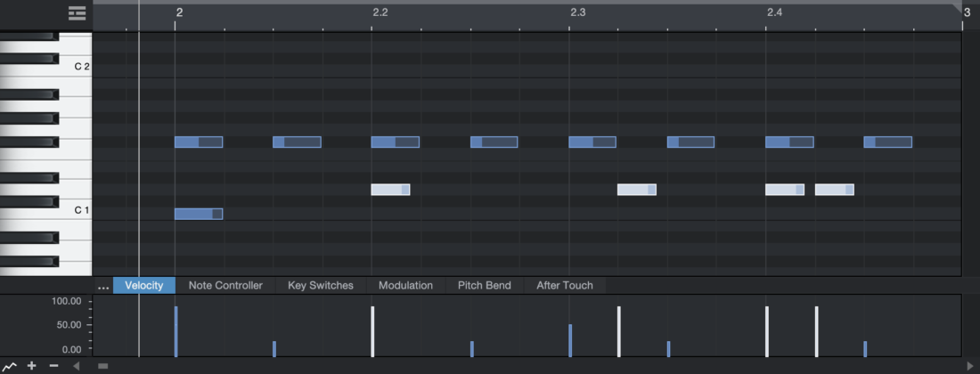Click the plus icon to add controller lane

pos(32,366)
